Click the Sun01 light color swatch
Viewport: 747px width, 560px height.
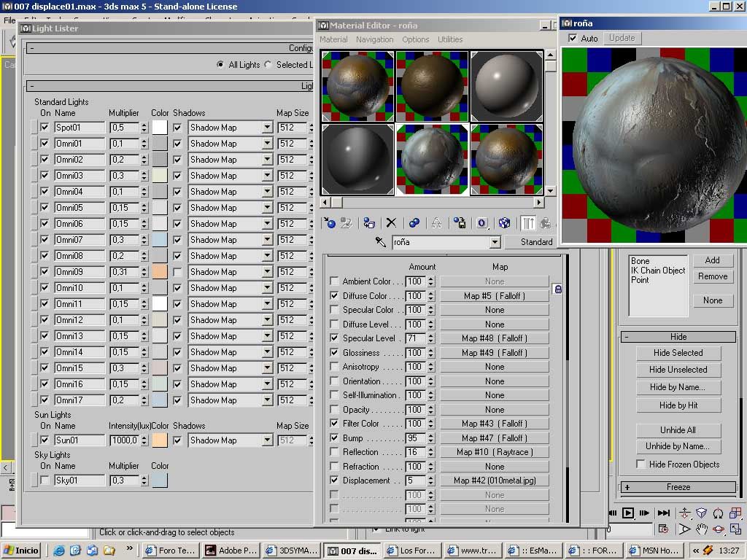point(160,440)
